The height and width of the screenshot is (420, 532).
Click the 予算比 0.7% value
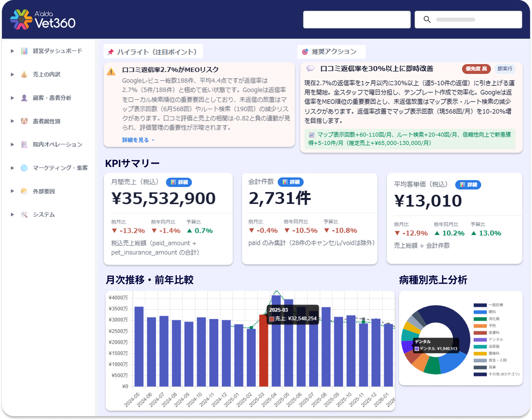(200, 231)
